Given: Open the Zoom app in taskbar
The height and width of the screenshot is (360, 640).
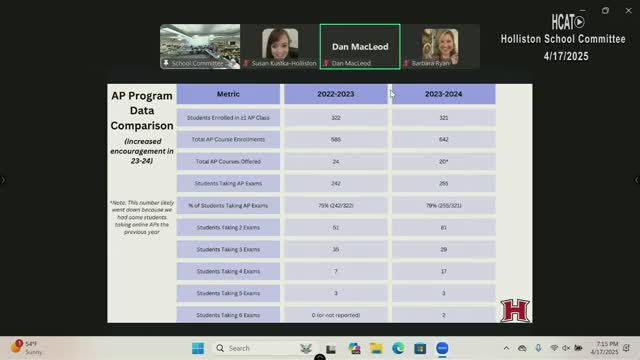Looking at the screenshot, I should pyautogui.click(x=442, y=348).
